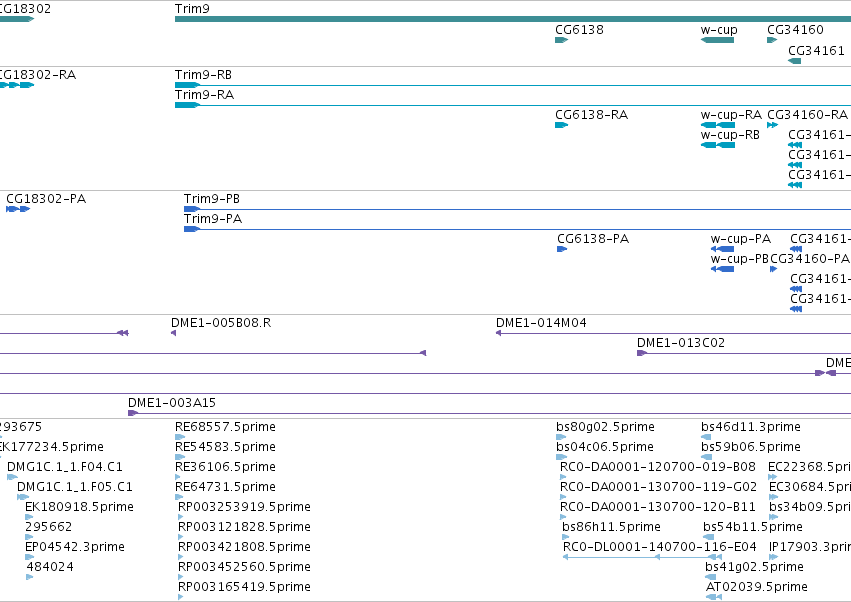Select the w-cup-PA protein label
Screen dimensions: 851x602
pos(741,239)
